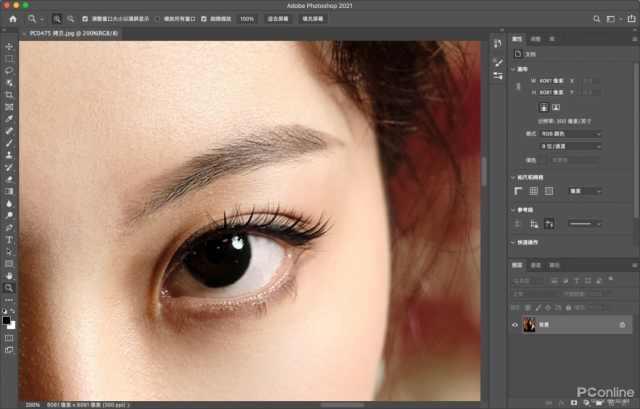This screenshot has width=640, height=409.
Task: Open the Edit Toolbar three-dots menu
Action: pyautogui.click(x=9, y=300)
